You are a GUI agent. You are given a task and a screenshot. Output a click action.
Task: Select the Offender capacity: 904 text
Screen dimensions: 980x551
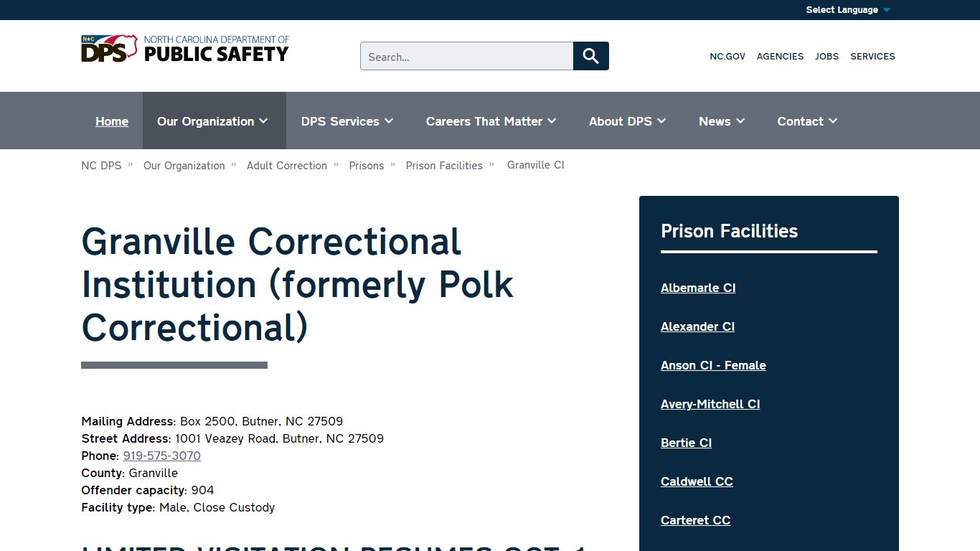pyautogui.click(x=148, y=490)
